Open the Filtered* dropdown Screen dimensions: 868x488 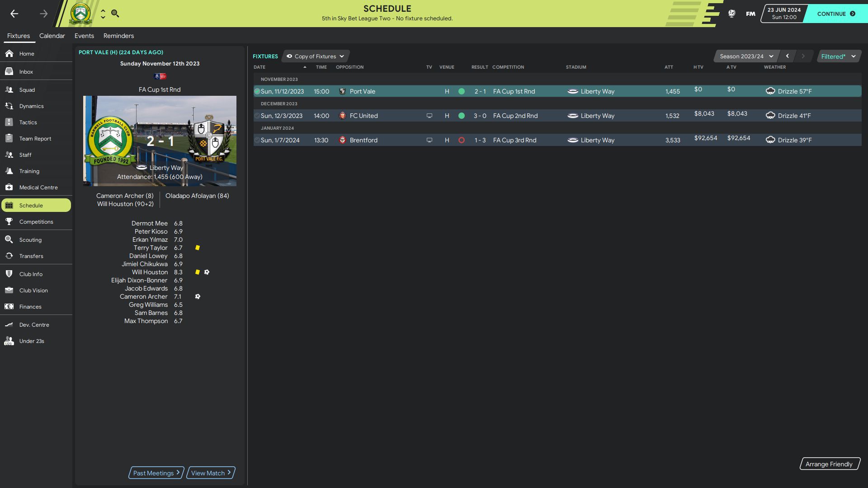[x=839, y=56]
